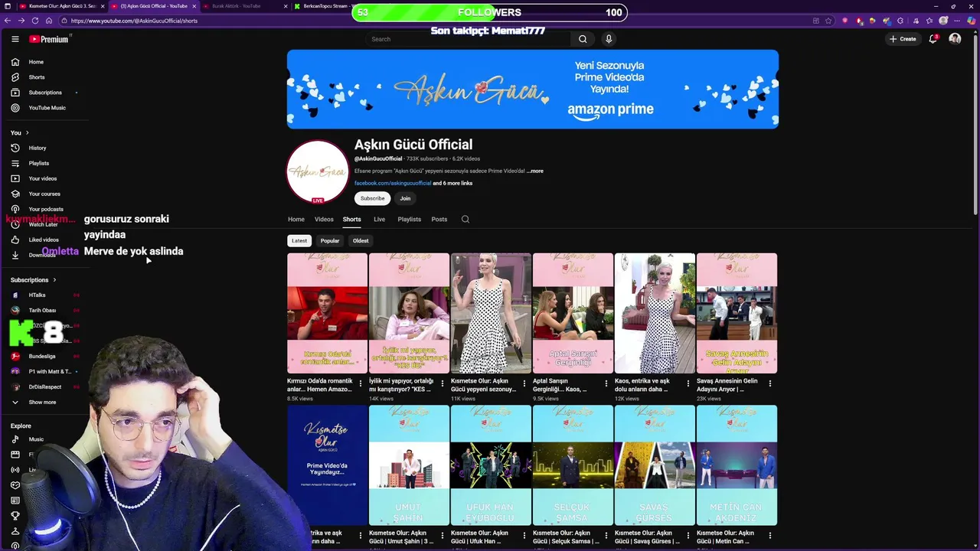Open options menu for the Kırmızı Oda'da romantik short
Image resolution: width=980 pixels, height=551 pixels.
click(x=361, y=383)
